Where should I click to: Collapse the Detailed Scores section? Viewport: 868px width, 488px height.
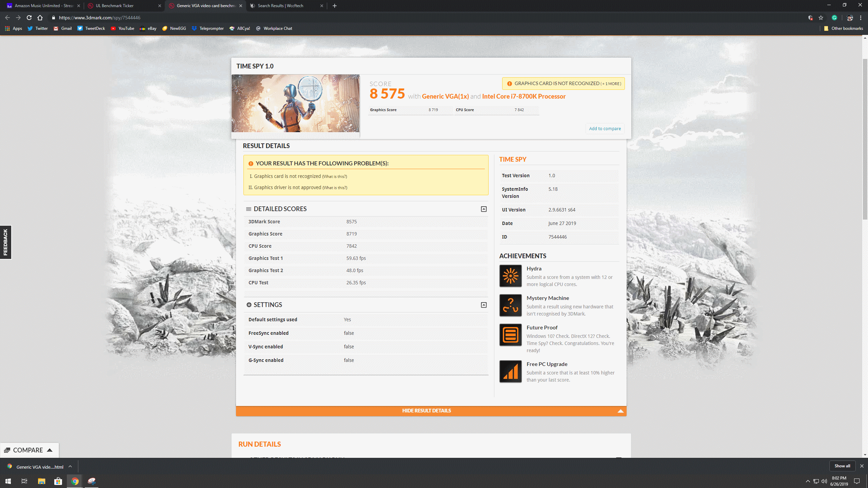click(x=484, y=209)
